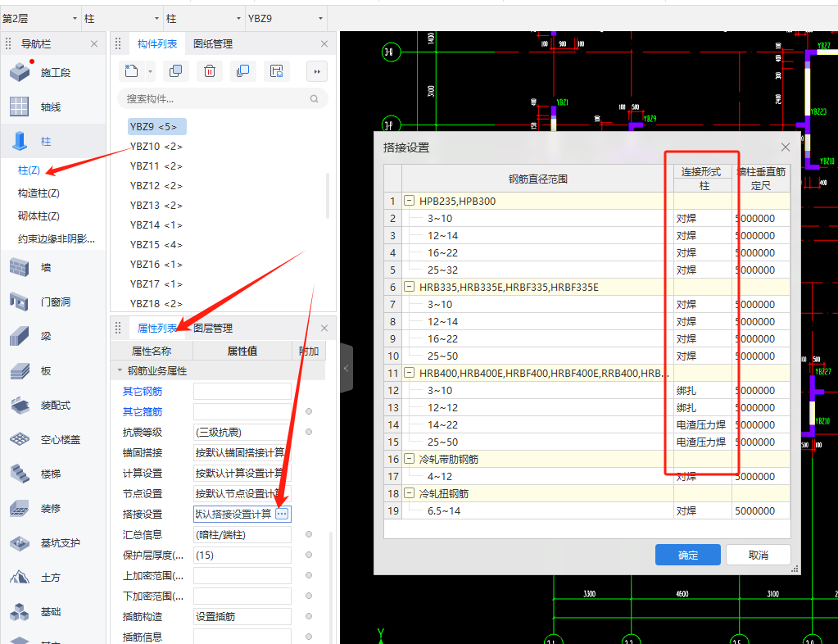This screenshot has height=644, width=838.
Task: Close the 属性列表 panel
Action: pos(324,329)
